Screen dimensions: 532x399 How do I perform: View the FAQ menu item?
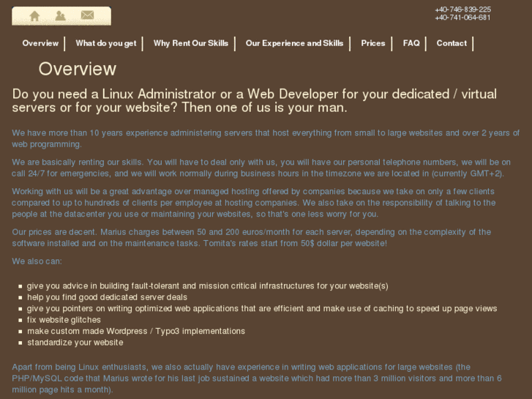pyautogui.click(x=411, y=43)
